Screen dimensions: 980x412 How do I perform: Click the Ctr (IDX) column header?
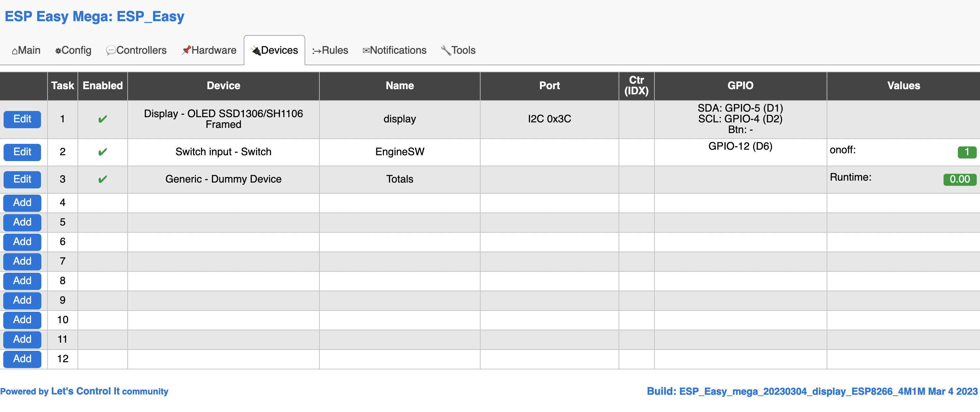(x=637, y=86)
